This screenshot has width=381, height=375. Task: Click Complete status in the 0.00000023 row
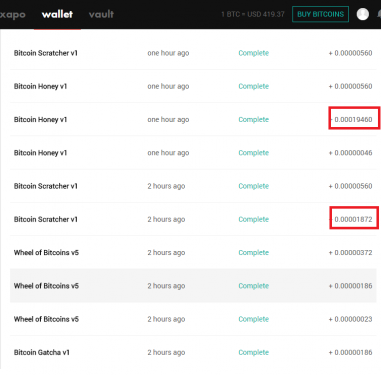tap(254, 319)
